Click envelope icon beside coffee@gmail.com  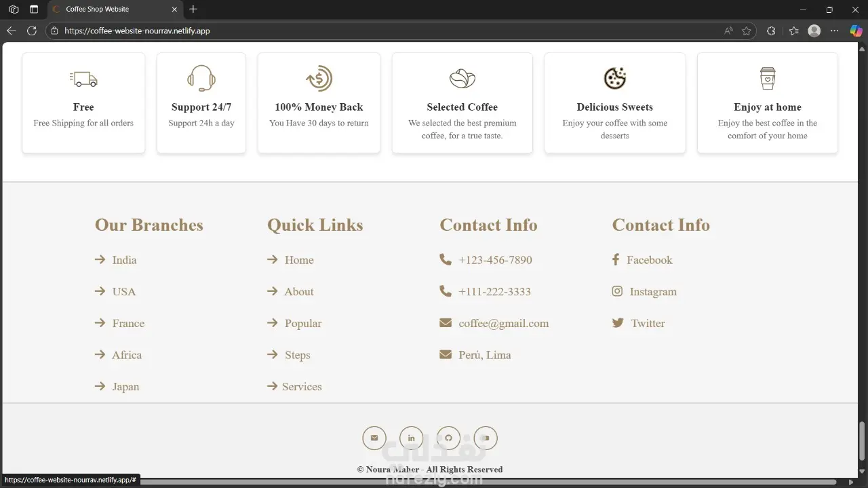446,323
